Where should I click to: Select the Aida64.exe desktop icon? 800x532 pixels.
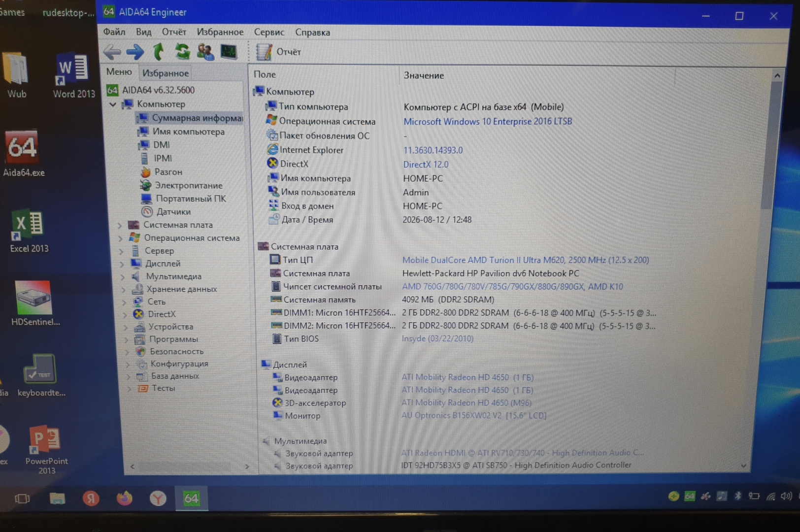pyautogui.click(x=23, y=153)
